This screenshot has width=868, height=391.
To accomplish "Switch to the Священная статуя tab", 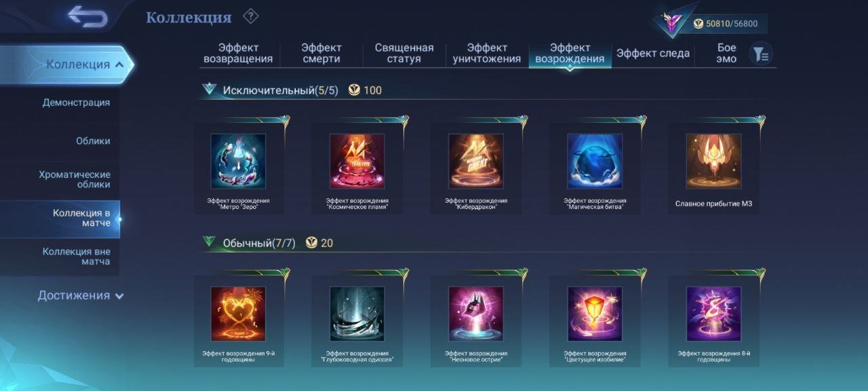I will tap(404, 54).
